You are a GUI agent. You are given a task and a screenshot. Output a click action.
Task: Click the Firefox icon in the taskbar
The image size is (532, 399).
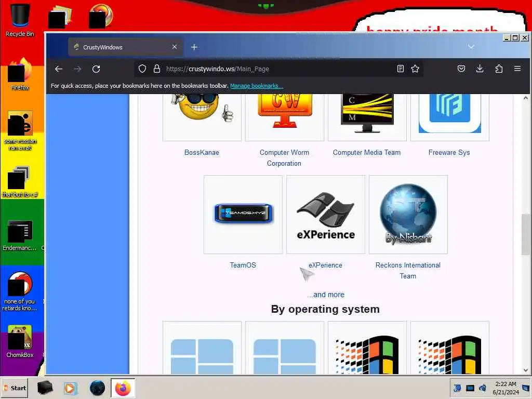coord(123,388)
